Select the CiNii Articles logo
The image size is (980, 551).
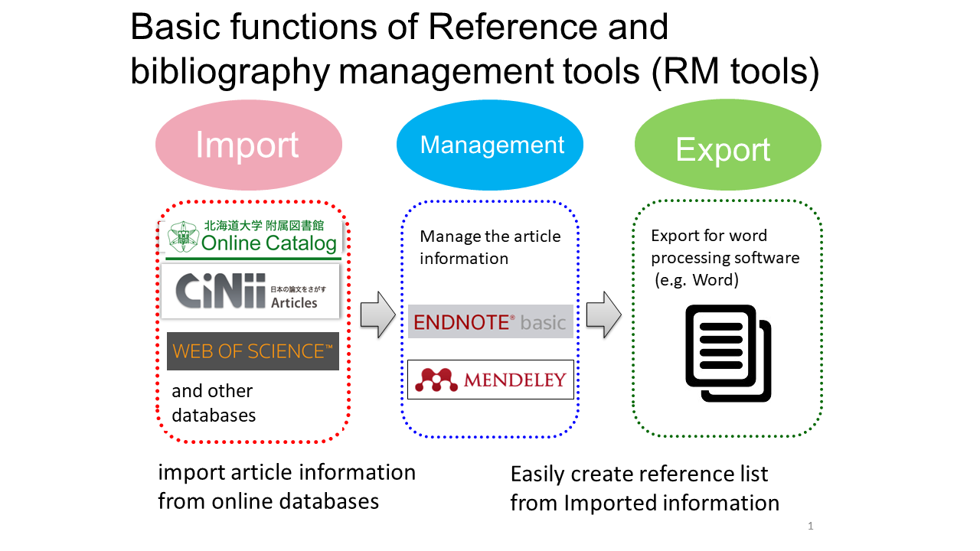coord(250,292)
